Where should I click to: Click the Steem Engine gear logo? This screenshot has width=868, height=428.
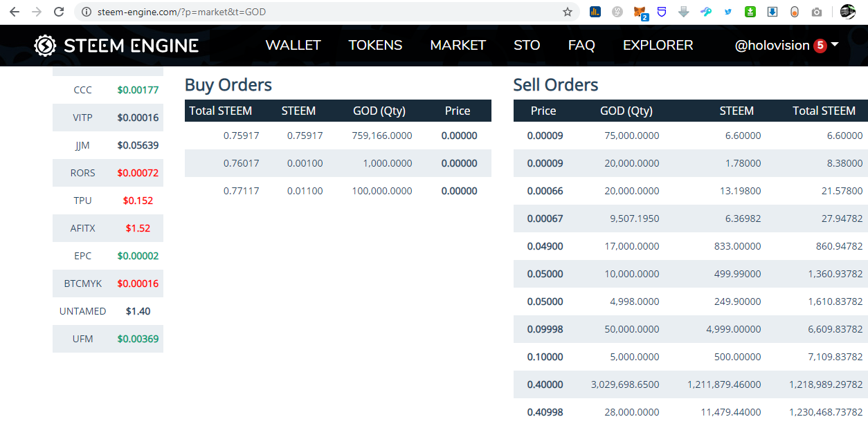(x=45, y=46)
